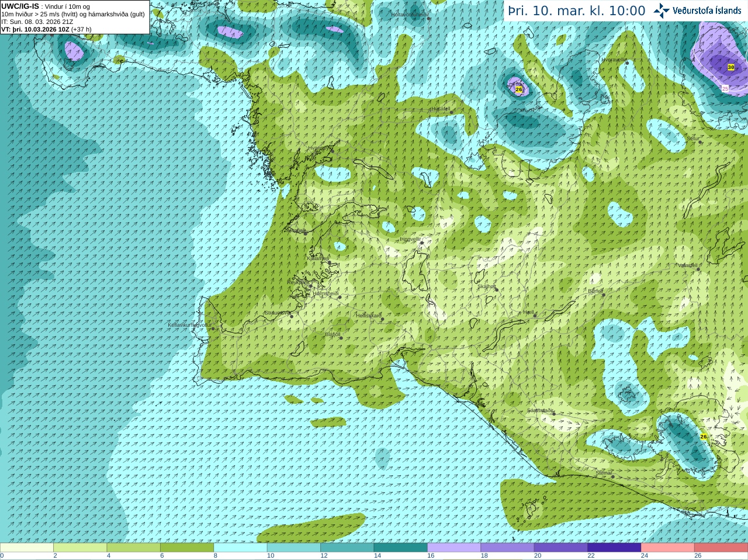Click the Akranes station label

pyautogui.click(x=296, y=230)
